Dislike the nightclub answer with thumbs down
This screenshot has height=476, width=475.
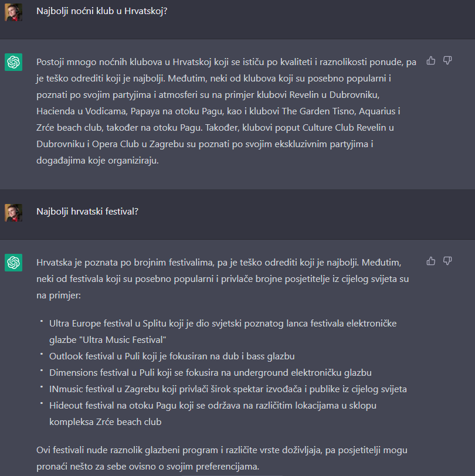pos(447,61)
